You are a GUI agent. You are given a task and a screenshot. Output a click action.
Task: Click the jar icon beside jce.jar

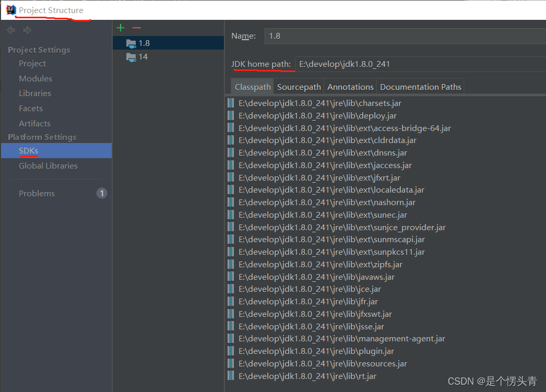pyautogui.click(x=231, y=289)
